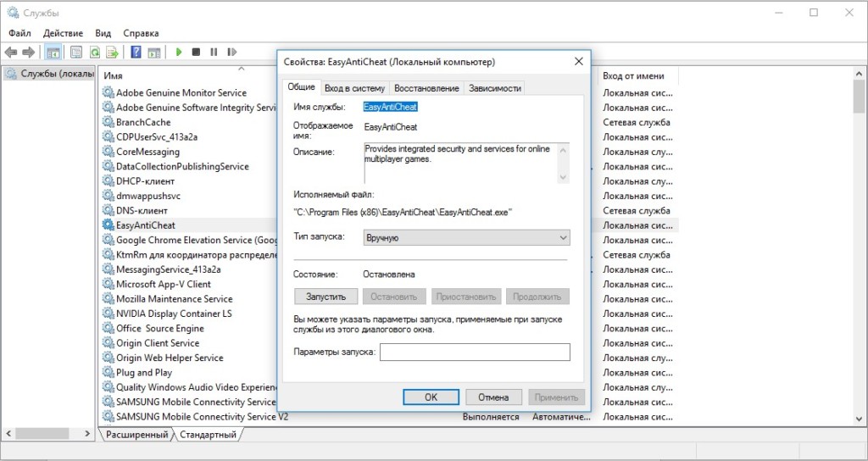Click the Export list toolbar icon
The height and width of the screenshot is (461, 868).
(x=113, y=52)
